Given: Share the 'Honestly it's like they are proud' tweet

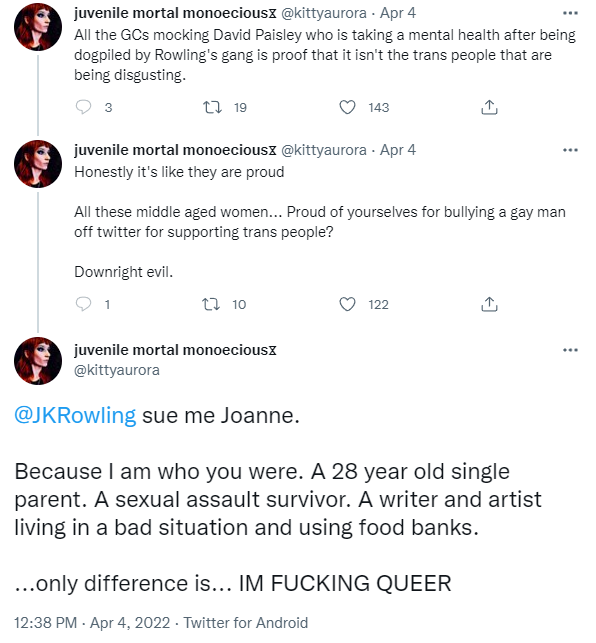Looking at the screenshot, I should coord(489,304).
